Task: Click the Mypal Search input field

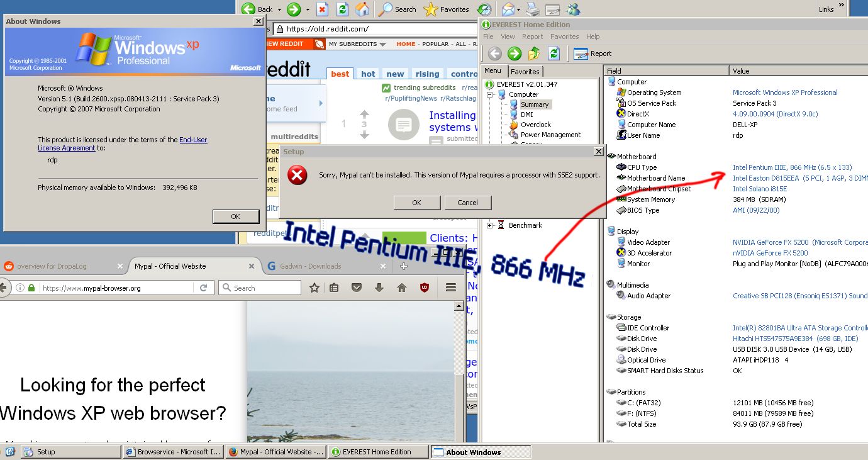Action: (265, 288)
